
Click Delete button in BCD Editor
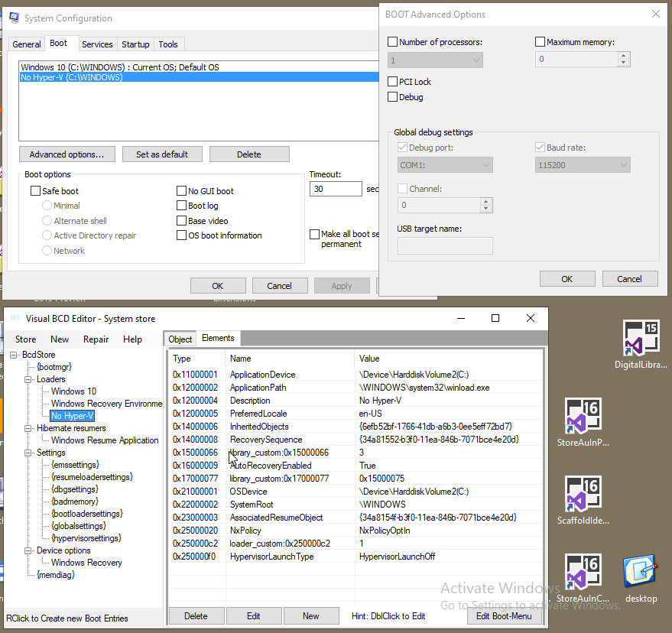[196, 616]
